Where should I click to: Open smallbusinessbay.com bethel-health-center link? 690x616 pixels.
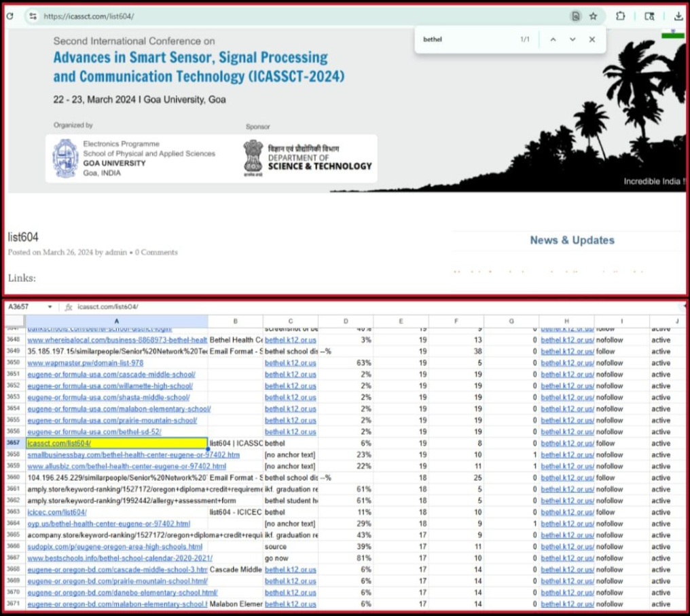coord(133,454)
